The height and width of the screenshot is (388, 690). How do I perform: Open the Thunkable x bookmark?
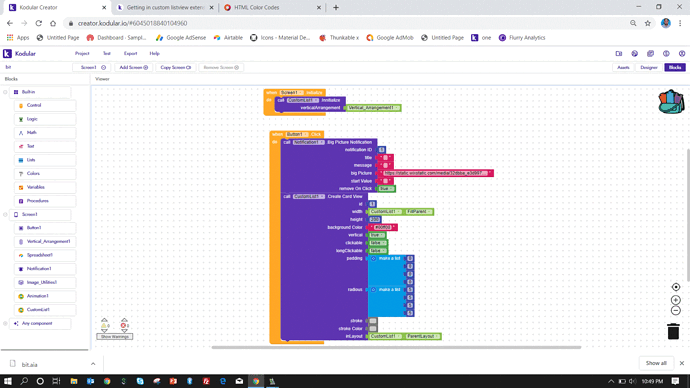339,38
